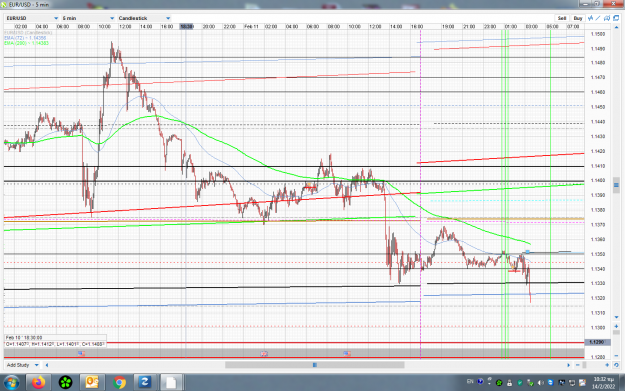Click the reset chart zoom icon
625x391 pixels.
616,365
